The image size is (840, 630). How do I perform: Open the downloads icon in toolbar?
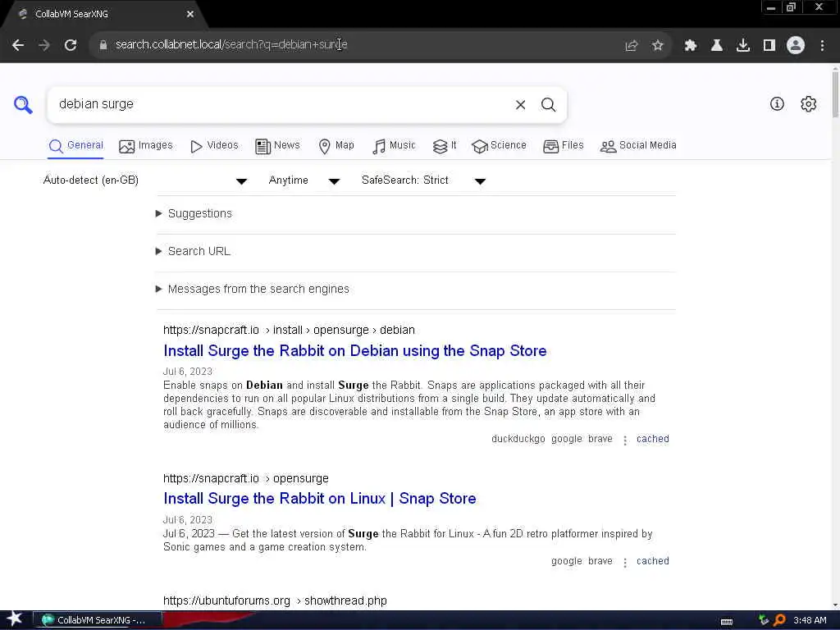click(743, 46)
